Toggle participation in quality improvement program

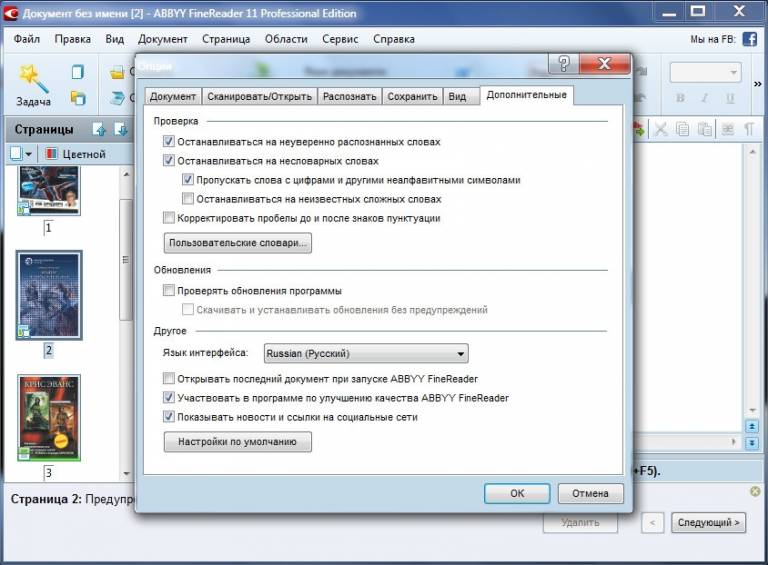point(168,398)
